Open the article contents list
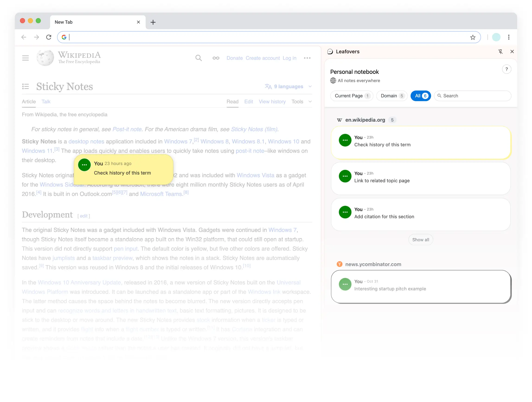 coord(26,86)
